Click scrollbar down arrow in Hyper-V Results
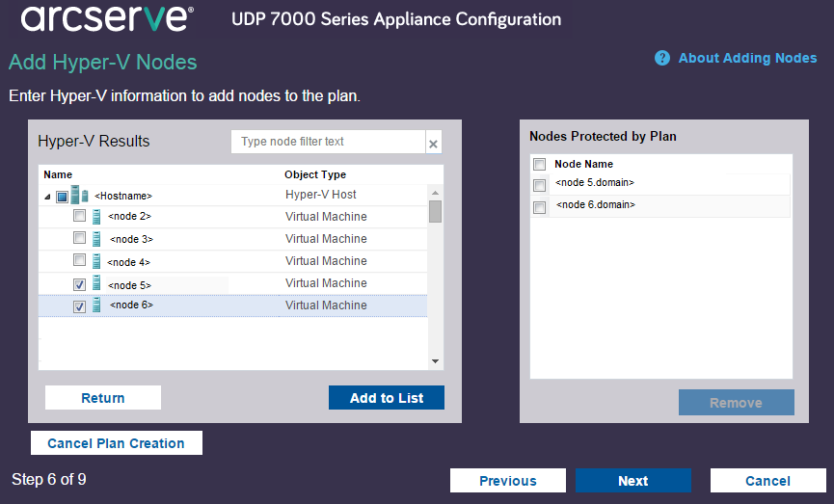Screen dimensions: 834x504 [x=435, y=361]
